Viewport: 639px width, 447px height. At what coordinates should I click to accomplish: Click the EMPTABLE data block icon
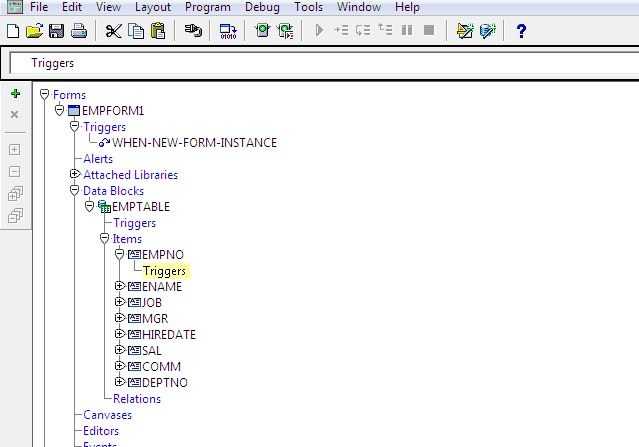pyautogui.click(x=104, y=207)
